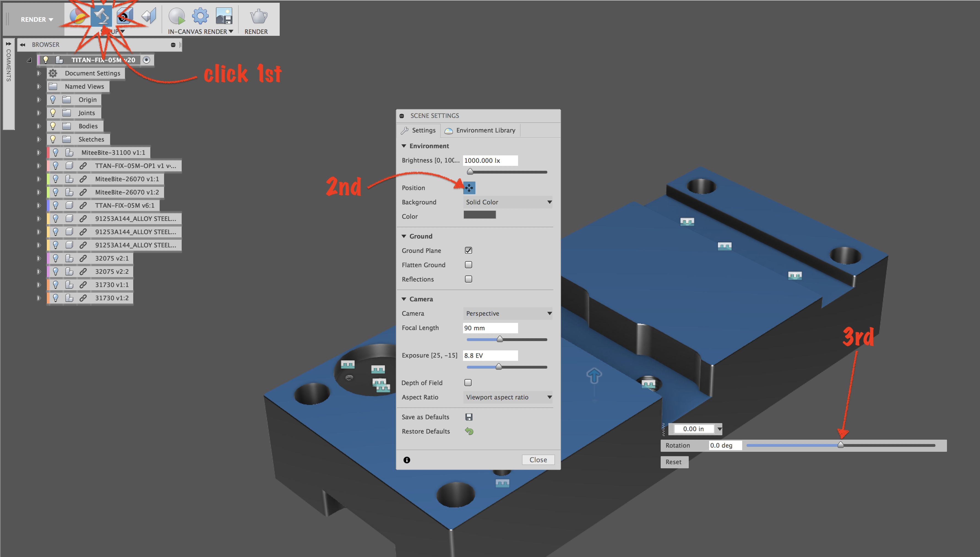Click the background Color swatch
Screen dimensions: 980x557
479,215
